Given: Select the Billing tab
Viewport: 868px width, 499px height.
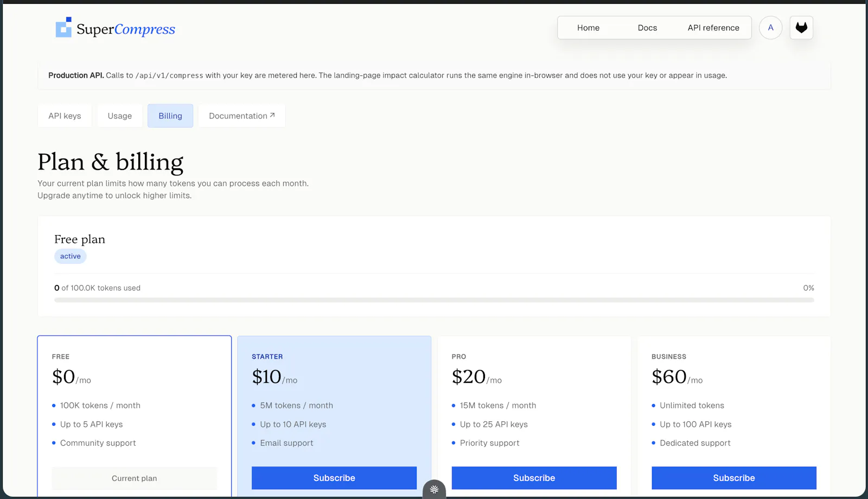Looking at the screenshot, I should tap(170, 116).
